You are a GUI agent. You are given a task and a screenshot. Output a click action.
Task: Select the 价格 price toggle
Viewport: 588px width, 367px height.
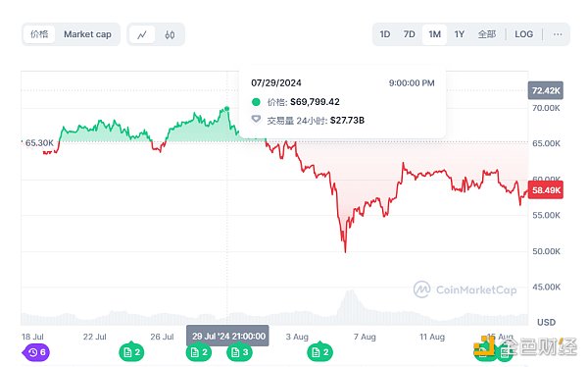pyautogui.click(x=39, y=34)
